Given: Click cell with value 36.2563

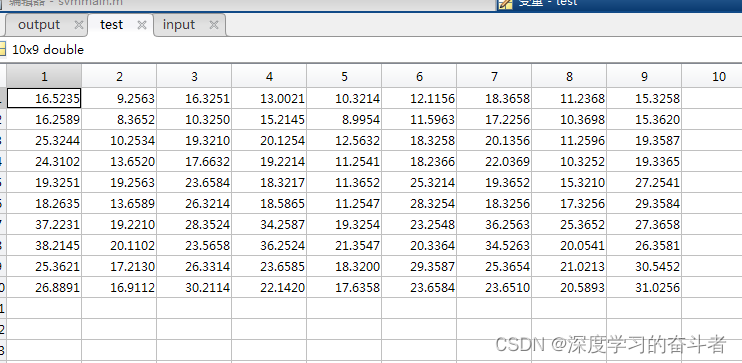Looking at the screenshot, I should coord(494,224).
